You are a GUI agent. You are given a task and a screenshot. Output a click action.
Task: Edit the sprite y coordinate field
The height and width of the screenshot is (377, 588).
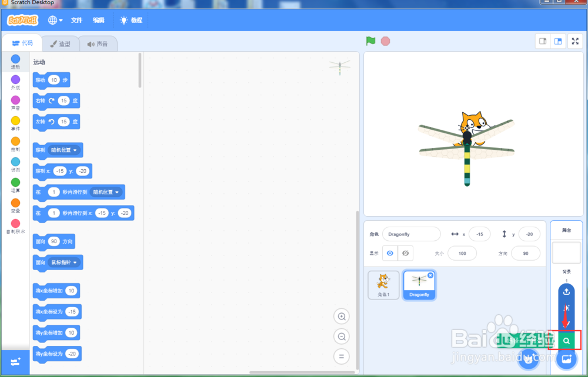point(529,234)
